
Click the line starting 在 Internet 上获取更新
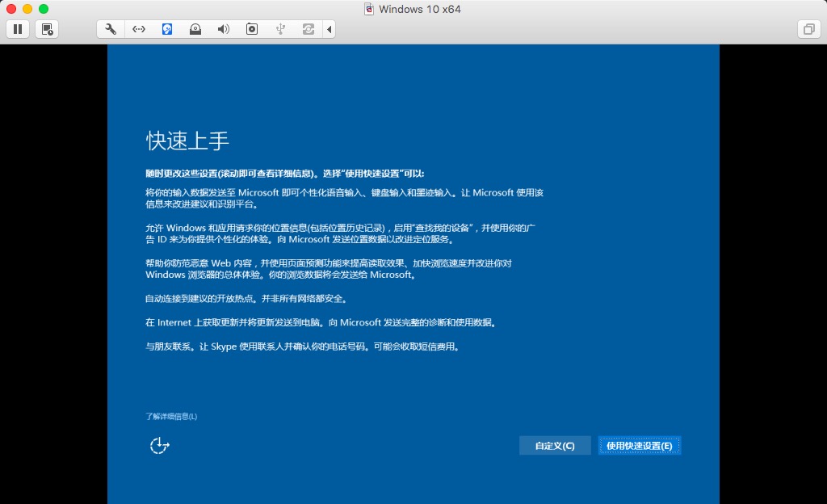coord(321,322)
